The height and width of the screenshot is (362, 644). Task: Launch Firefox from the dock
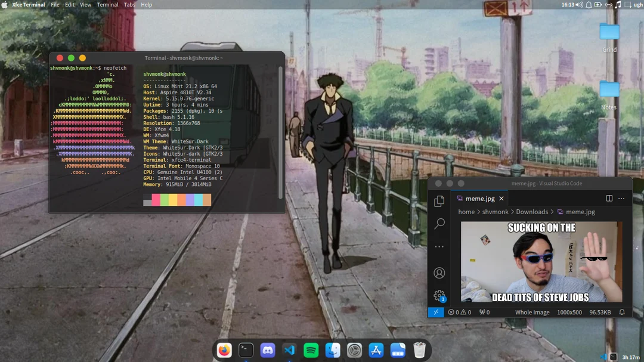click(224, 350)
